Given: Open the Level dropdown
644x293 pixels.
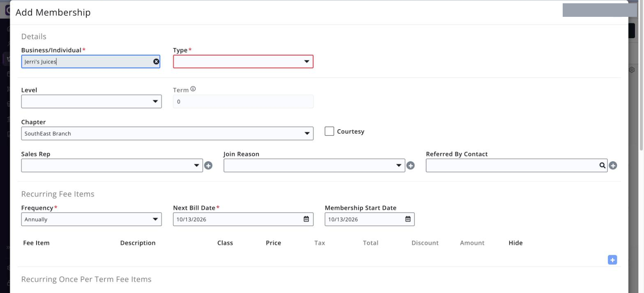Looking at the screenshot, I should [91, 101].
